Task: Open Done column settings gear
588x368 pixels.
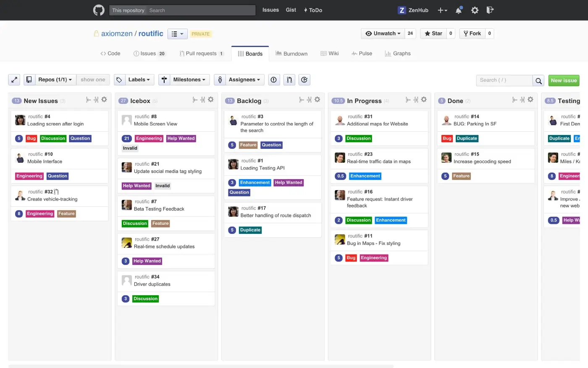Action: (530, 100)
